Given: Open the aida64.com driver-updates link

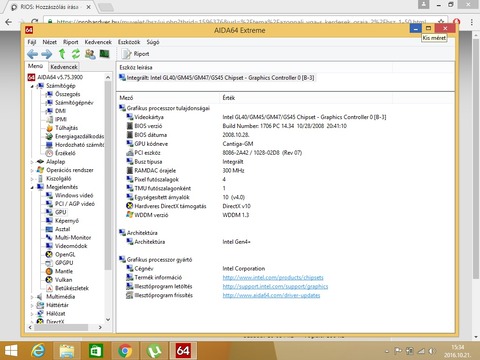Looking at the screenshot, I should pos(271,295).
